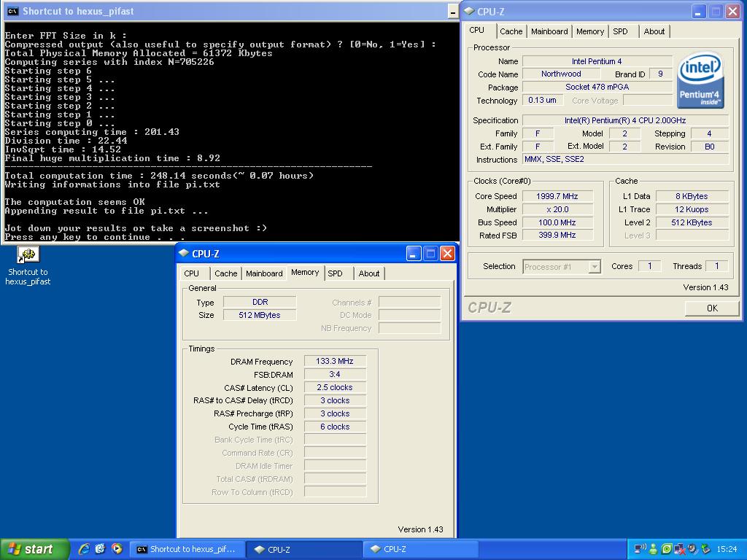Click OK button in CPU-Z window
This screenshot has width=747, height=560.
tap(712, 308)
